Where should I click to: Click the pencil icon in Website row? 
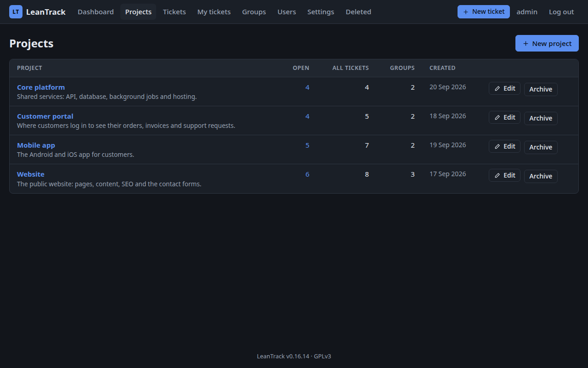pyautogui.click(x=497, y=176)
